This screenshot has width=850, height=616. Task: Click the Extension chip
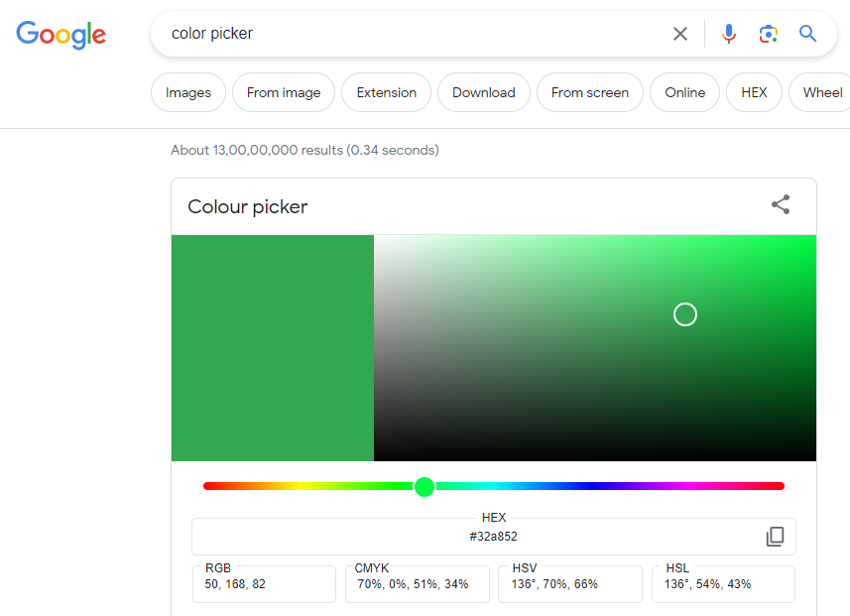tap(386, 92)
